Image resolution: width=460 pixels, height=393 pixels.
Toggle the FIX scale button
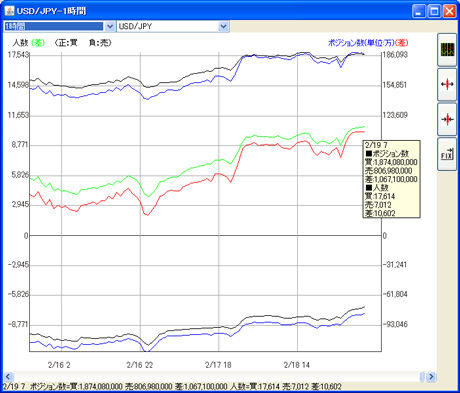pyautogui.click(x=447, y=154)
